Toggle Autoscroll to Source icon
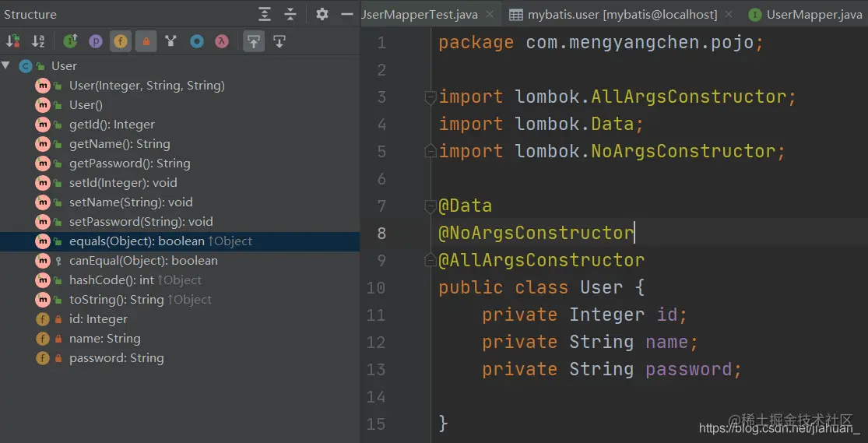This screenshot has height=443, width=868. tap(254, 41)
